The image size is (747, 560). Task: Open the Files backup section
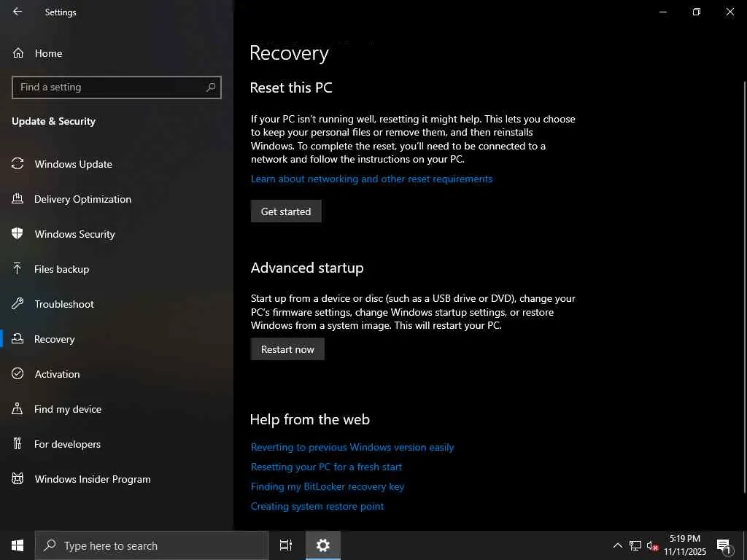tap(61, 269)
